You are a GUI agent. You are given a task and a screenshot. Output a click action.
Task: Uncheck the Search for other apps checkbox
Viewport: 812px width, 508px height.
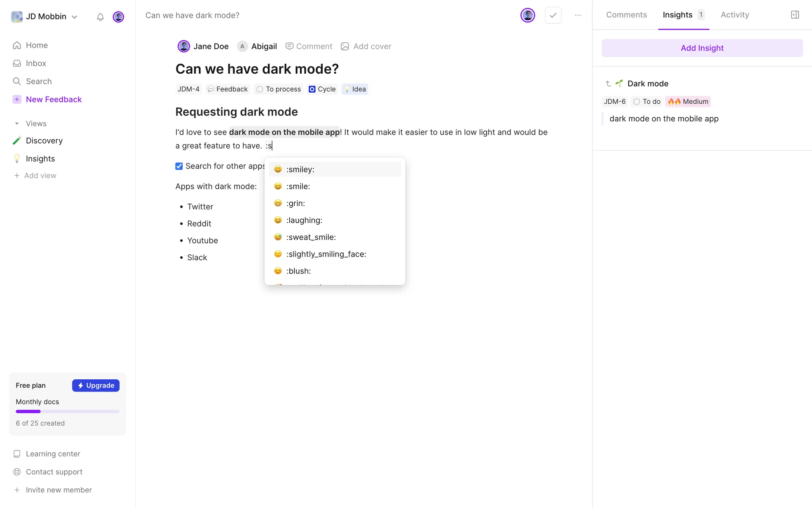(179, 166)
